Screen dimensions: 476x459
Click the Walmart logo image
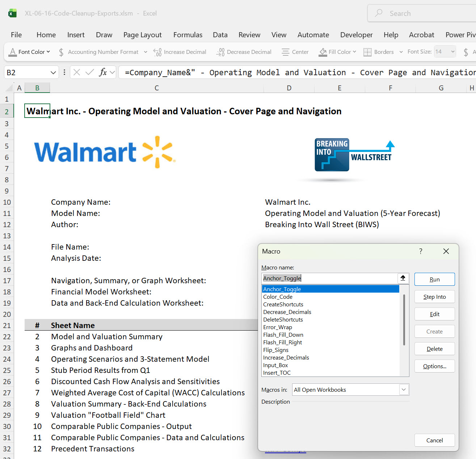tap(105, 152)
